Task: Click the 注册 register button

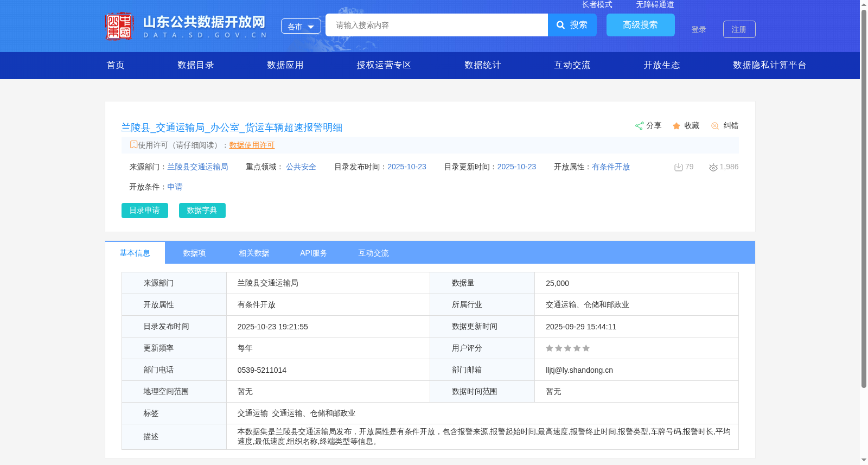Action: pyautogui.click(x=739, y=29)
